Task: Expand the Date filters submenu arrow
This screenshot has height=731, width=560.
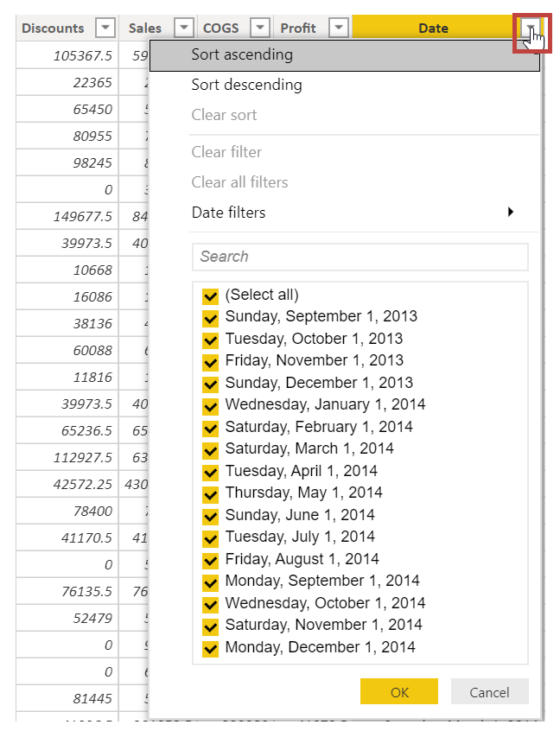Action: [x=511, y=212]
